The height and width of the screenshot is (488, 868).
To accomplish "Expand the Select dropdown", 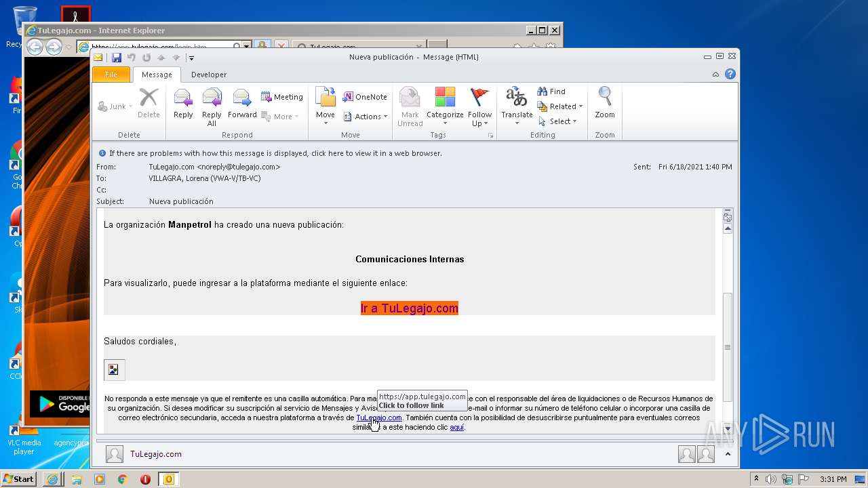I will [557, 121].
